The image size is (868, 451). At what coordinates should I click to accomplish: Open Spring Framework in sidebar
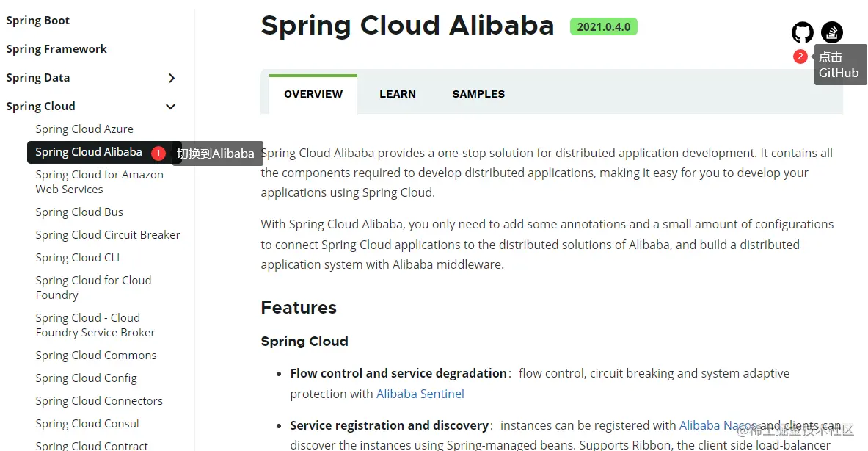pyautogui.click(x=56, y=49)
